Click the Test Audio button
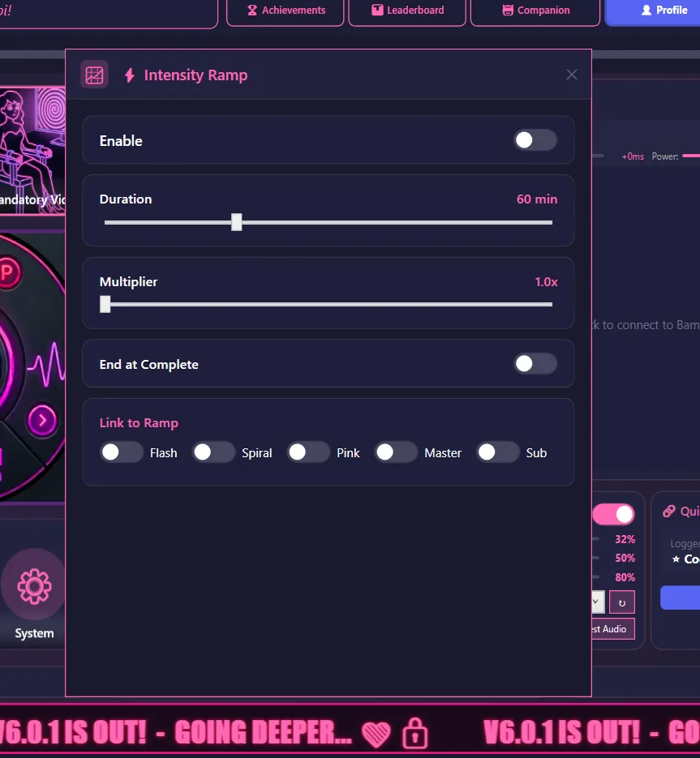This screenshot has width=700, height=758. (613, 629)
